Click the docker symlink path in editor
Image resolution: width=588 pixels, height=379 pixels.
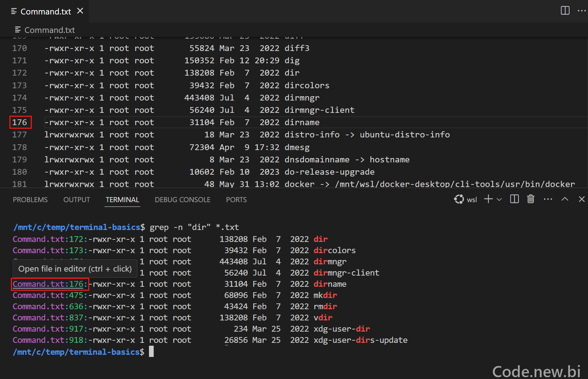[x=455, y=184]
